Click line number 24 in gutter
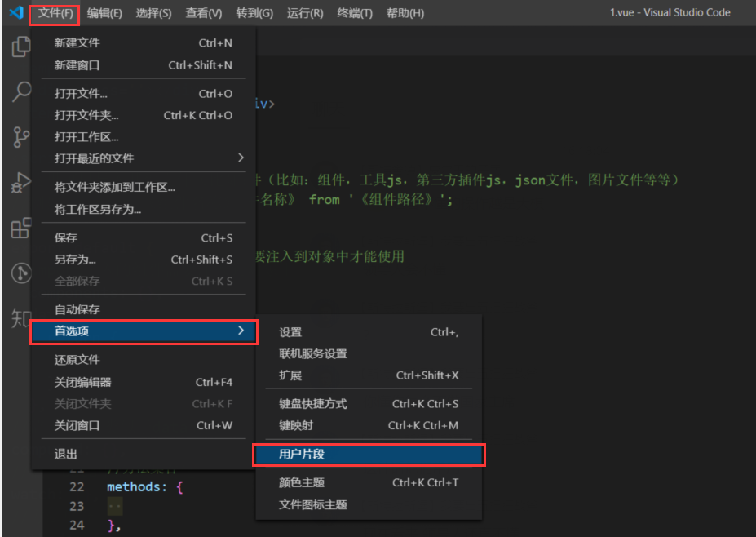Image resolution: width=756 pixels, height=537 pixels. 77,525
